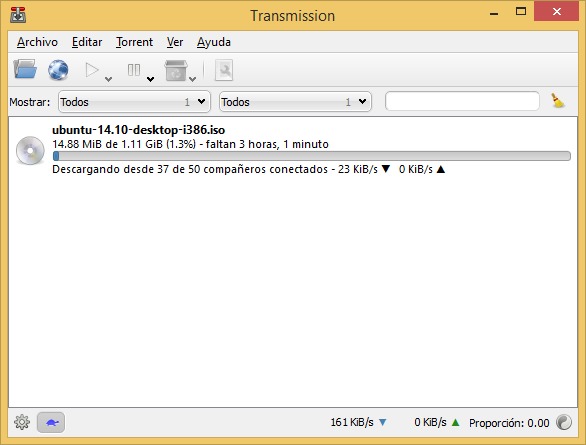The width and height of the screenshot is (586, 445).
Task: Expand the start button dropdown arrow
Action: (108, 79)
